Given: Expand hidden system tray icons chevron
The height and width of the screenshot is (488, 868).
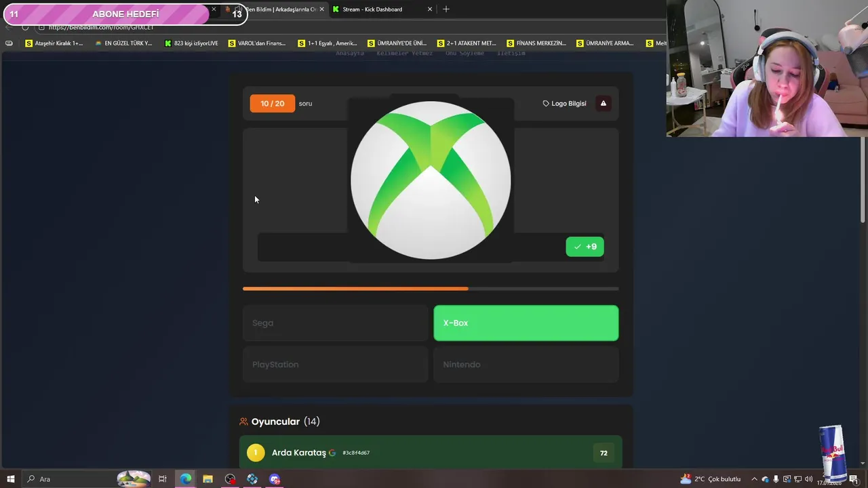Looking at the screenshot, I should pyautogui.click(x=754, y=479).
